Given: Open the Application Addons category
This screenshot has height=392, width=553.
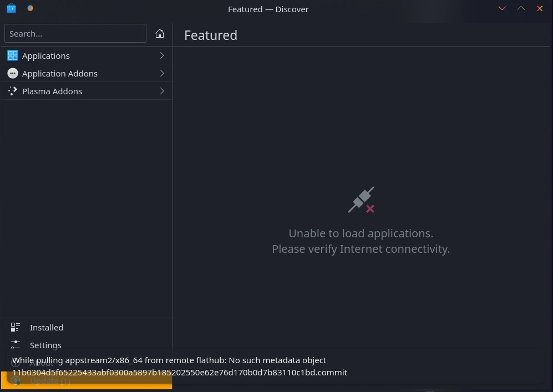Looking at the screenshot, I should 87,73.
